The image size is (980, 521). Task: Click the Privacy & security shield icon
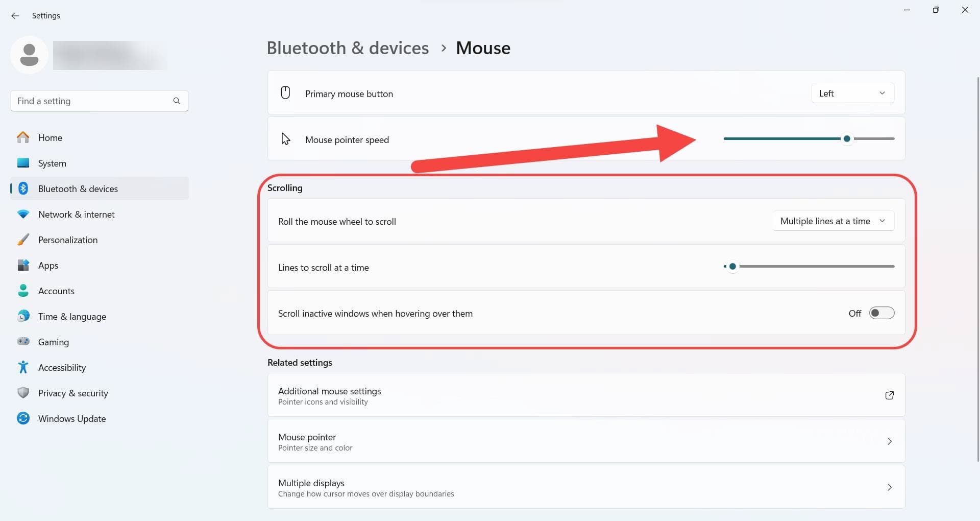(23, 393)
